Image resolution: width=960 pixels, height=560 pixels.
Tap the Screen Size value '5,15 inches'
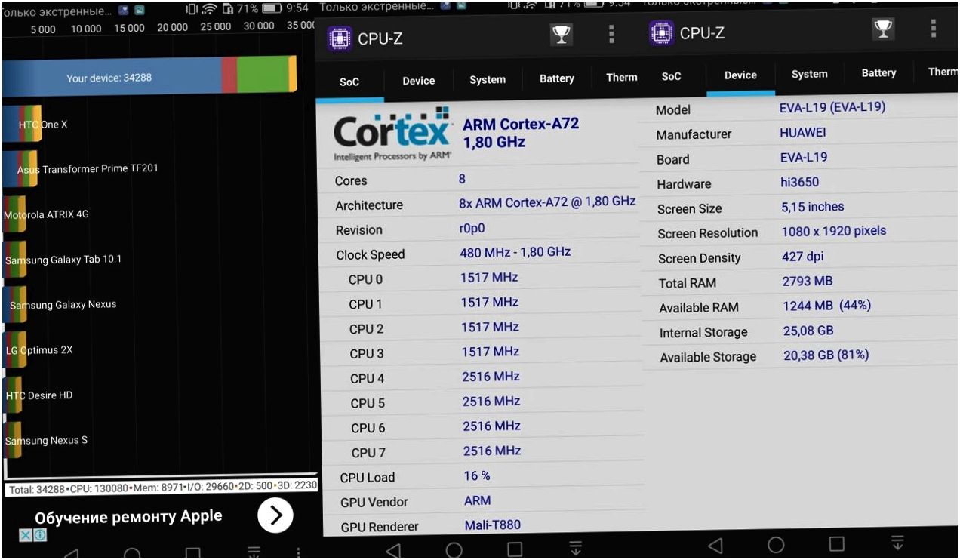coord(813,207)
